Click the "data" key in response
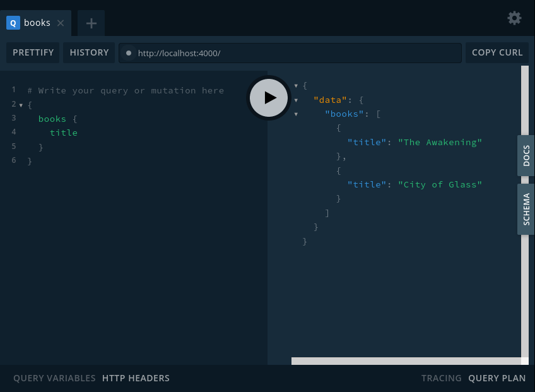The height and width of the screenshot is (392, 535). click(330, 100)
